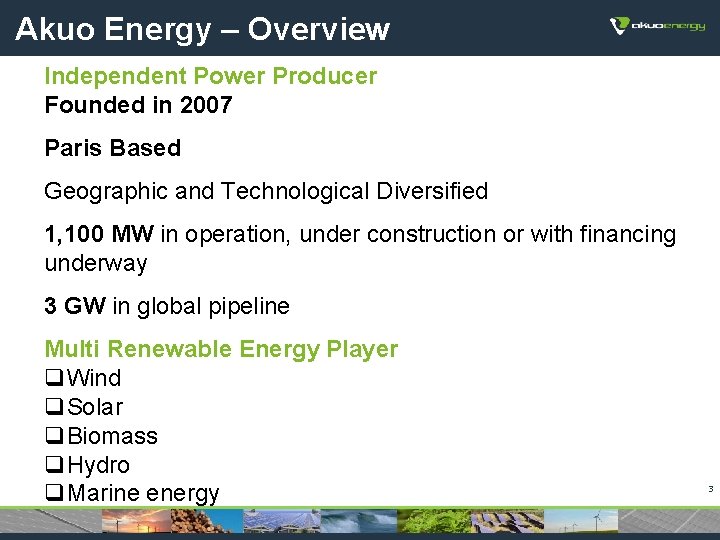Click the 'Marine energy' list item text
This screenshot has width=720, height=540.
(143, 494)
